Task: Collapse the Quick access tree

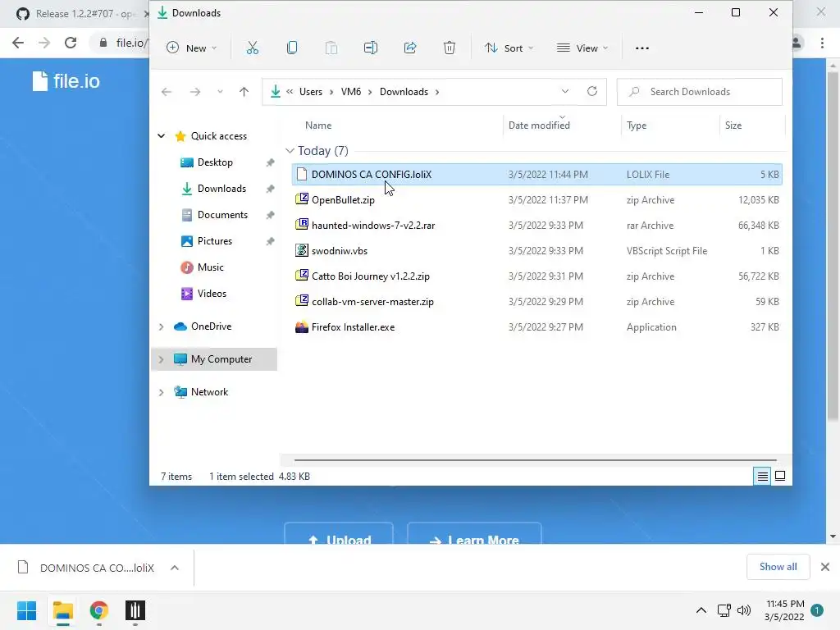Action: [161, 136]
